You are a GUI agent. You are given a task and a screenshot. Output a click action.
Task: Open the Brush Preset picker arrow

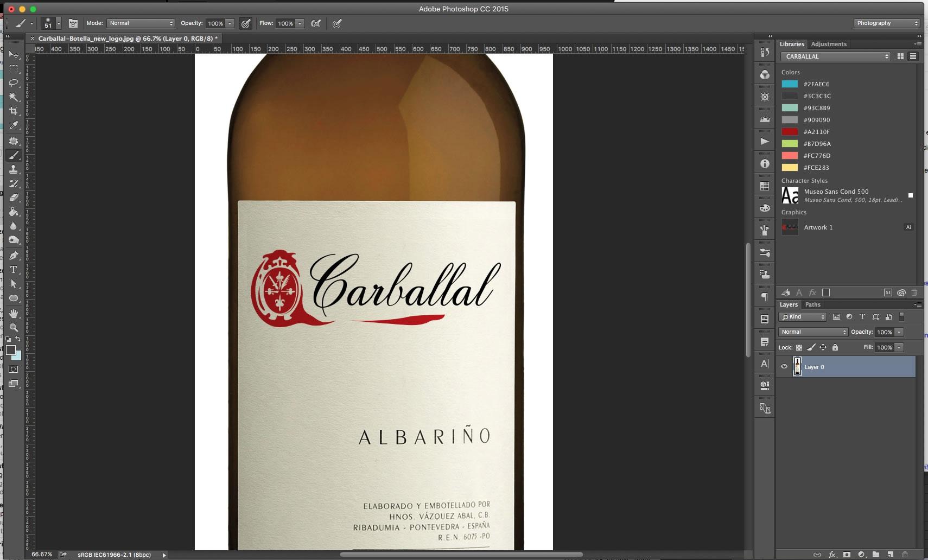59,23
